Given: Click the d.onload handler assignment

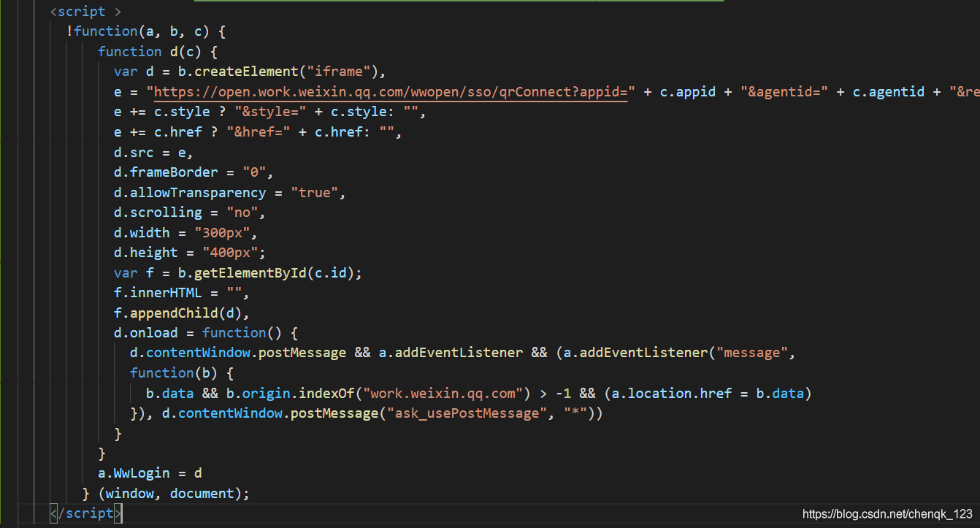Looking at the screenshot, I should [x=206, y=333].
